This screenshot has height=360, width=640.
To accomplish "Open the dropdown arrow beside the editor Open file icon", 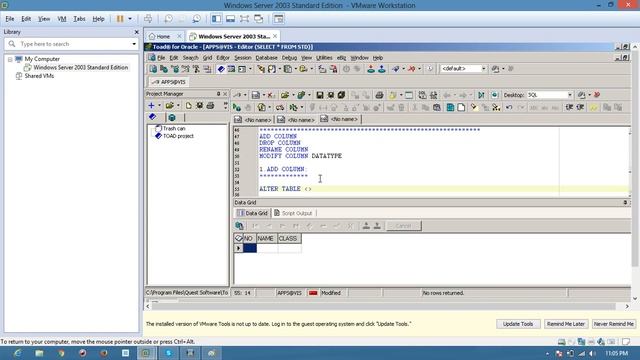I will pyautogui.click(x=293, y=95).
